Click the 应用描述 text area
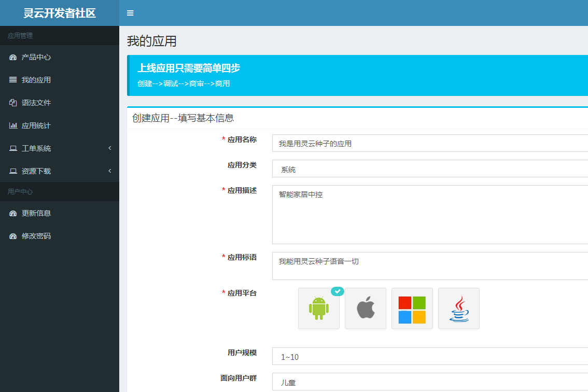The image size is (588, 392). (430, 214)
